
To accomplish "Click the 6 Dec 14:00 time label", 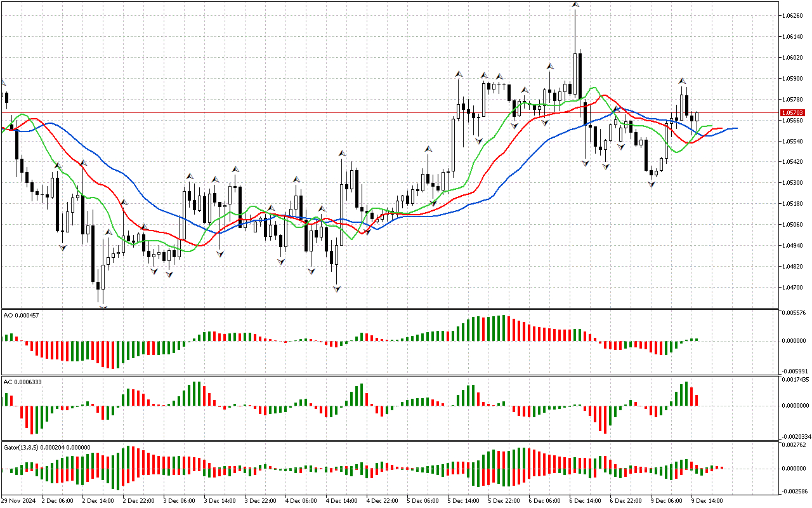I will pos(586,501).
